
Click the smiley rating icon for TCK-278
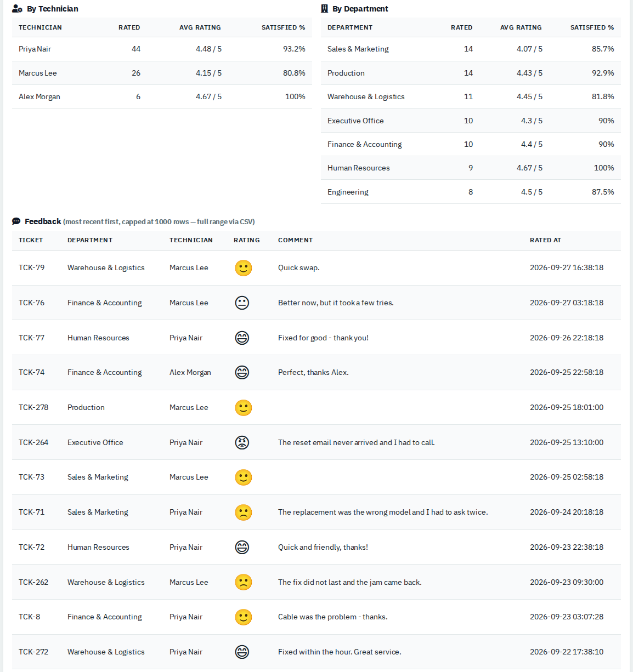(244, 408)
